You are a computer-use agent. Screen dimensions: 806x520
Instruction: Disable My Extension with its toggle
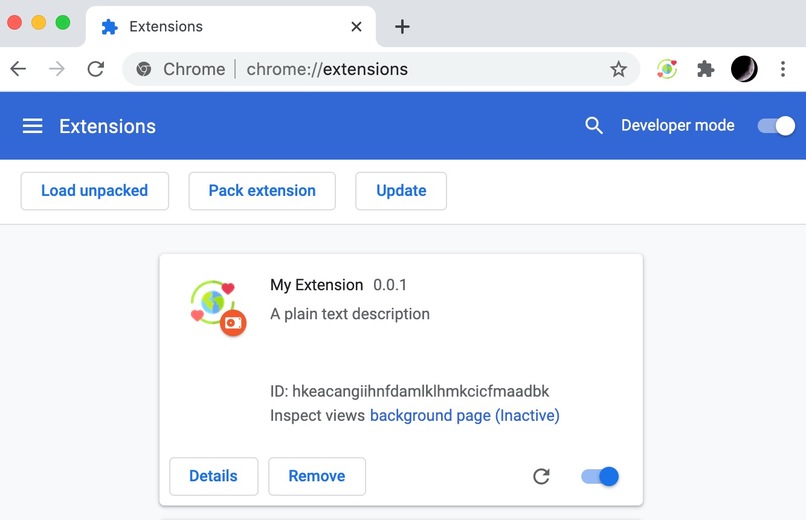(x=600, y=476)
